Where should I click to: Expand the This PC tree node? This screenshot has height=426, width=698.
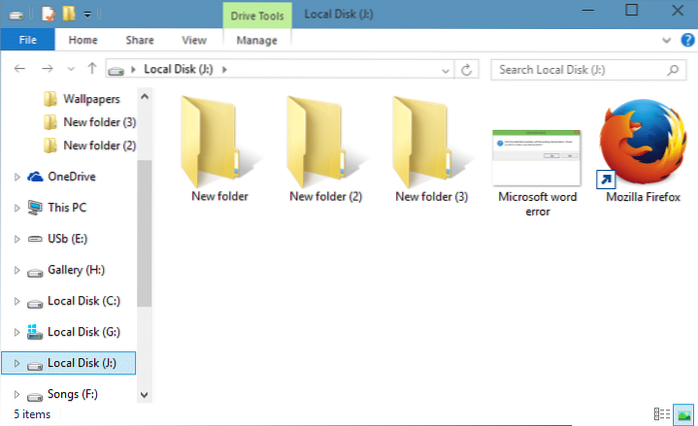click(x=16, y=208)
